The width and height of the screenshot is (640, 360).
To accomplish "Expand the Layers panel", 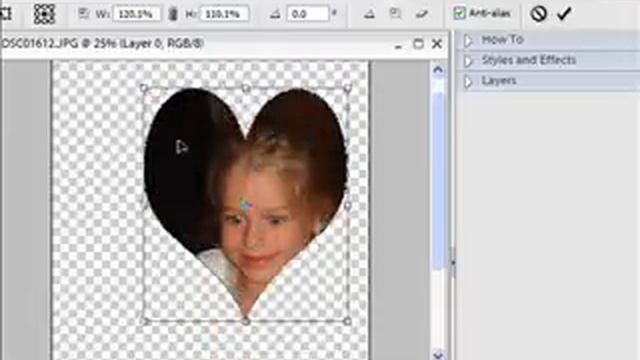I will pyautogui.click(x=468, y=81).
